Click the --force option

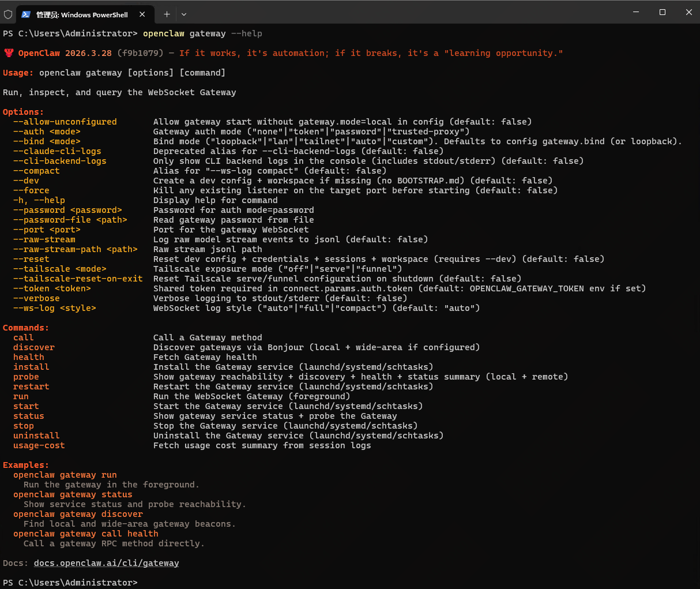[31, 190]
